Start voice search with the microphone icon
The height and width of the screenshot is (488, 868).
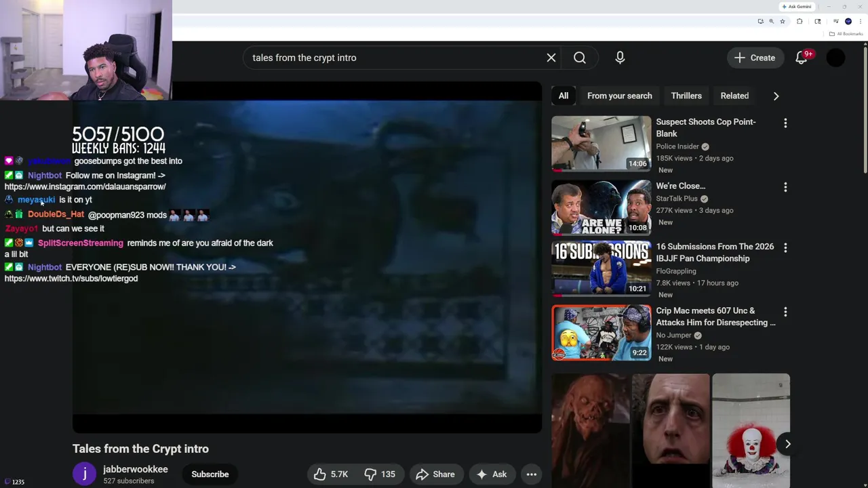[x=620, y=58]
